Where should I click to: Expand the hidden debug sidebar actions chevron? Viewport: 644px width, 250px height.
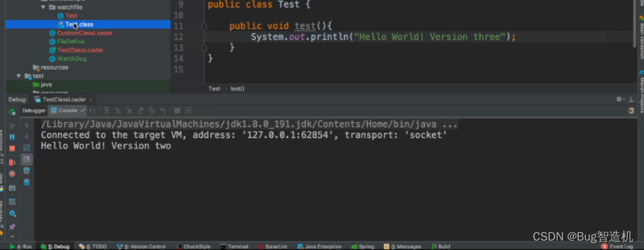12,237
